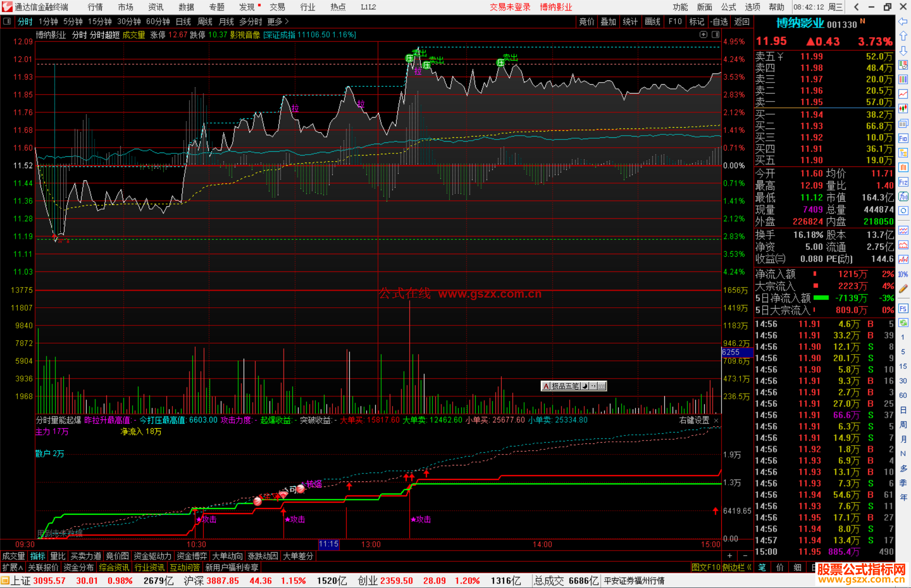Image resolution: width=911 pixels, height=588 pixels.
Task: Click the F10 company info sidebar icon
Action: coord(903,138)
